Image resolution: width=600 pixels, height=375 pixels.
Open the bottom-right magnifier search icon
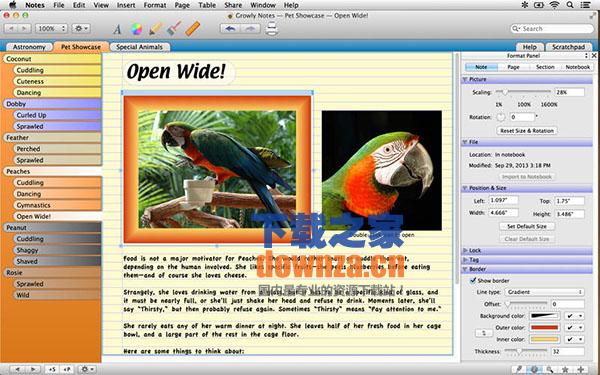click(x=550, y=369)
